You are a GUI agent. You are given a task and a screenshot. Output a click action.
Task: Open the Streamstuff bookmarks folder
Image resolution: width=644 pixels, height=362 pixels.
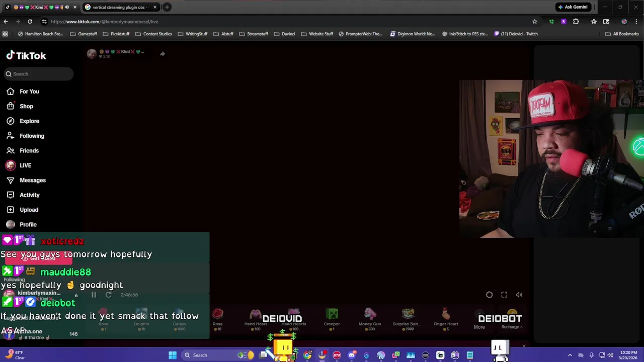pos(254,34)
